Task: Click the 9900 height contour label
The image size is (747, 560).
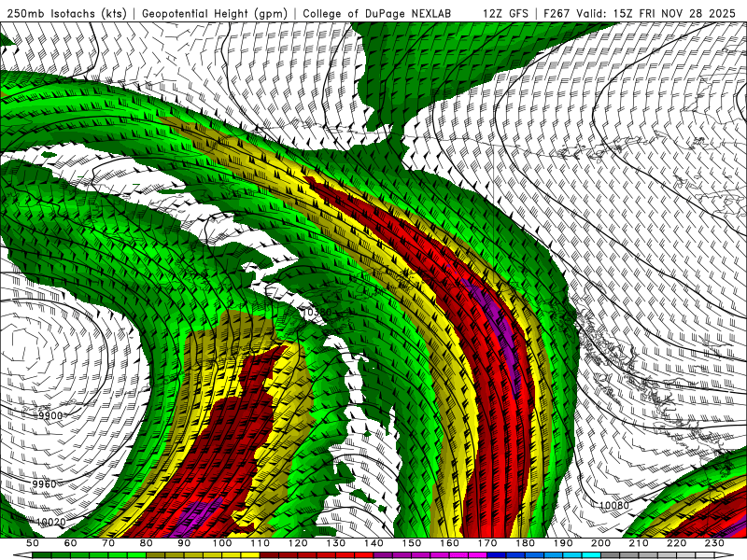Action: (50, 415)
